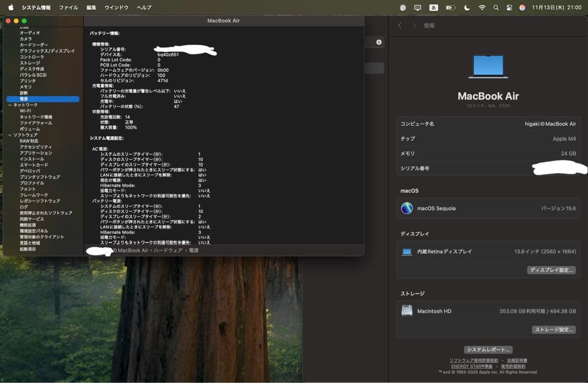Open 法規証明書 link

coord(517,361)
